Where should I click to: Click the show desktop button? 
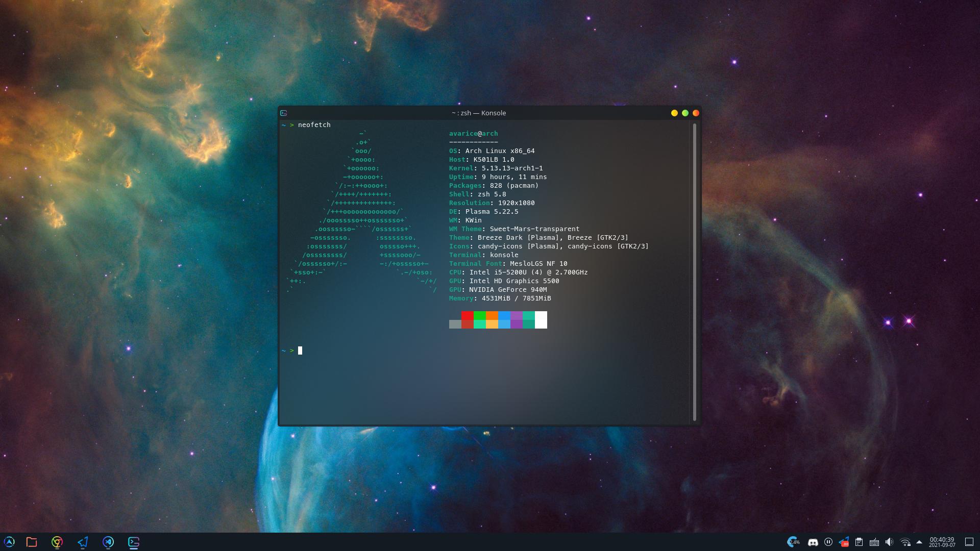coord(969,542)
